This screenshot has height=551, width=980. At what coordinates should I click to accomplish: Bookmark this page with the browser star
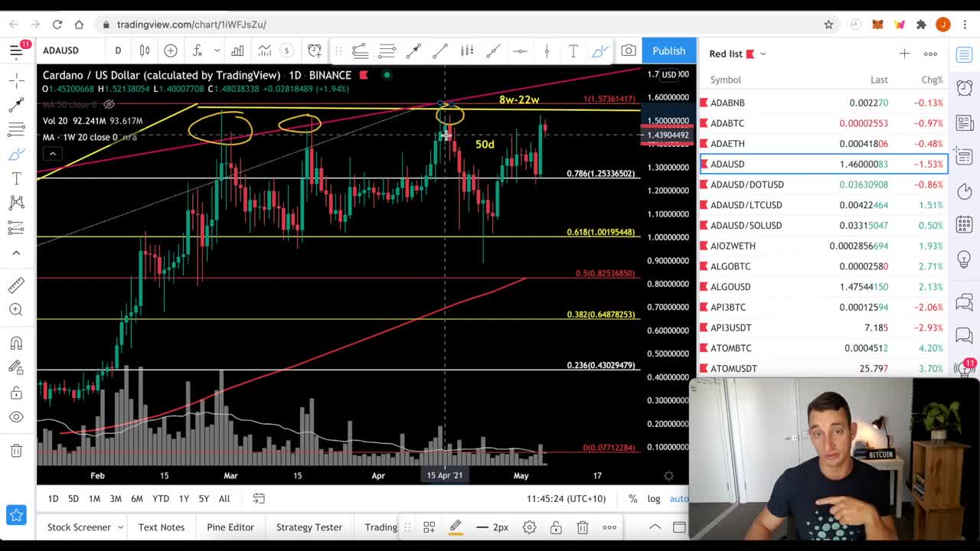(828, 24)
